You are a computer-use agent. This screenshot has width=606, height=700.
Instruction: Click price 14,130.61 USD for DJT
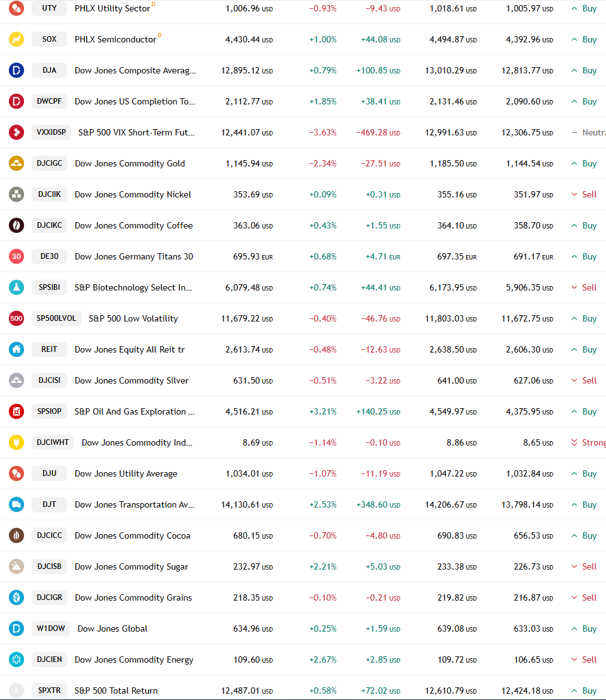point(247,504)
